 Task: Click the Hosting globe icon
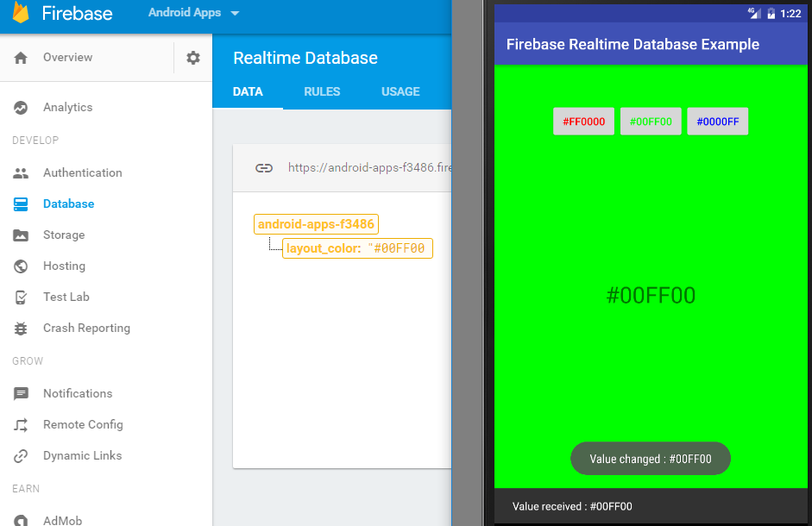(x=21, y=266)
